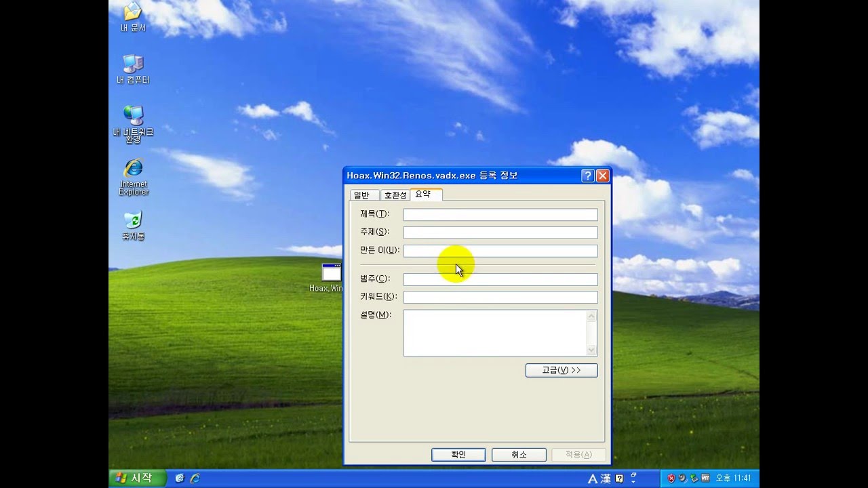
Task: Click the 범주(C) input field
Action: pyautogui.click(x=500, y=279)
